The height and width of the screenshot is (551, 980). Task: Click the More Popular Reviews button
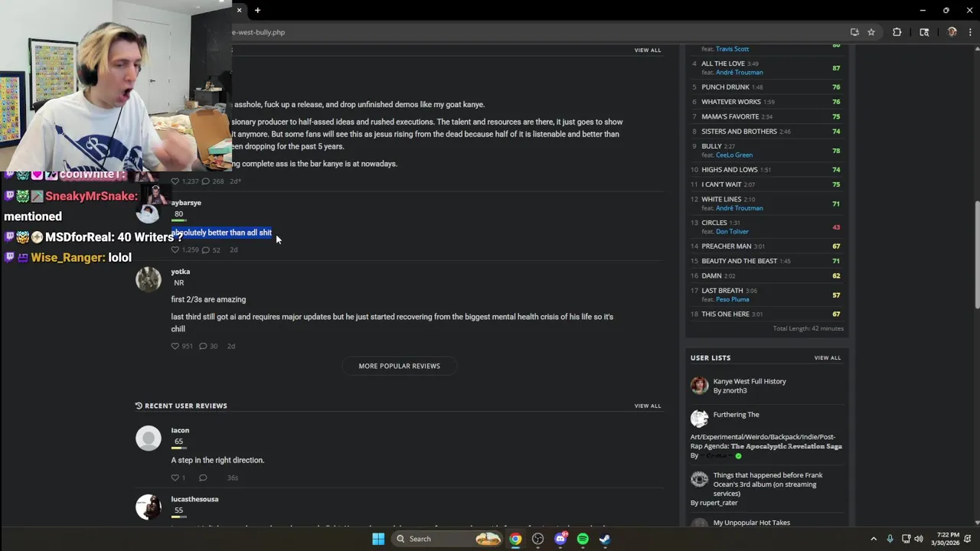(x=399, y=366)
